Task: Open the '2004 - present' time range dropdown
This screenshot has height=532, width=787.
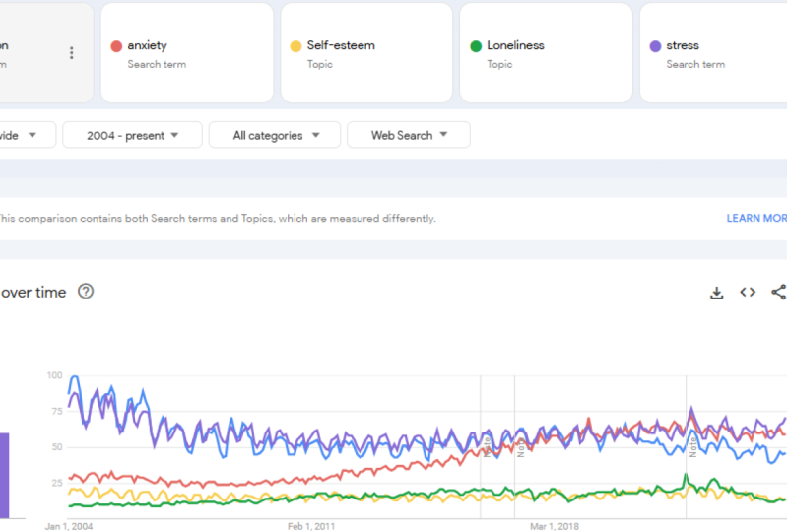Action: pos(133,135)
